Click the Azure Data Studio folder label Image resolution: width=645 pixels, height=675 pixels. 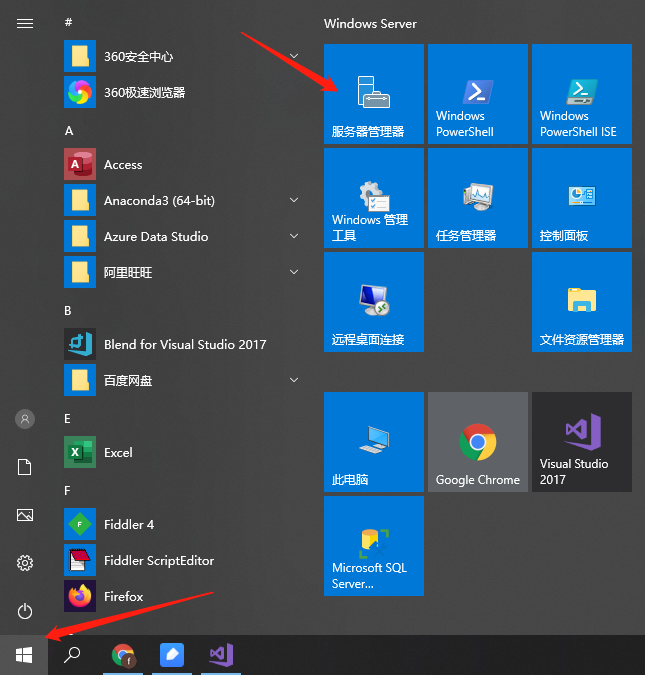tap(156, 236)
